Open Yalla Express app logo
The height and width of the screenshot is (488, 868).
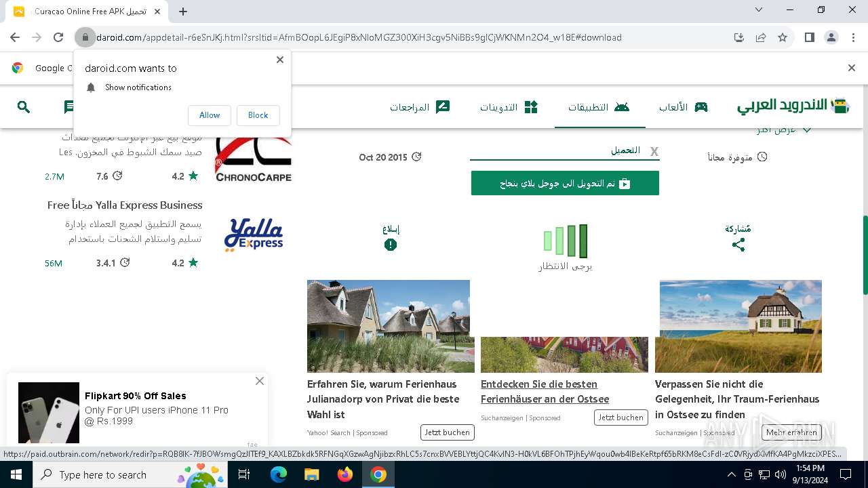click(253, 235)
